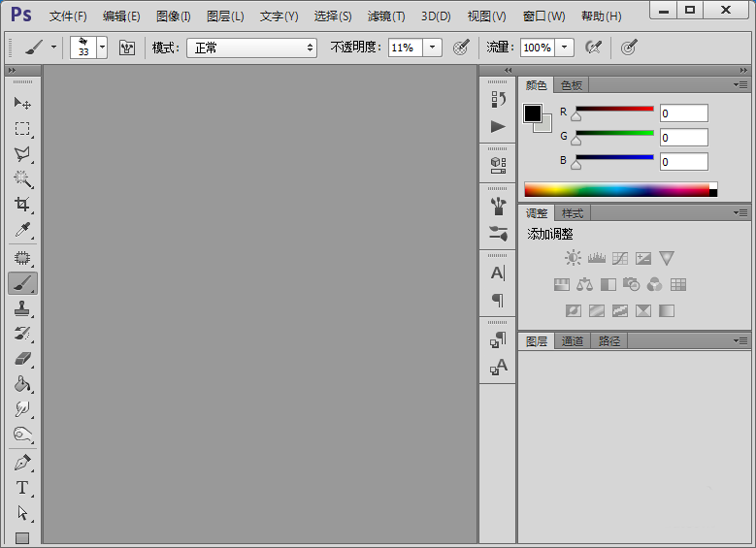The image size is (756, 548).
Task: Switch to the 通道 tab
Action: 573,341
